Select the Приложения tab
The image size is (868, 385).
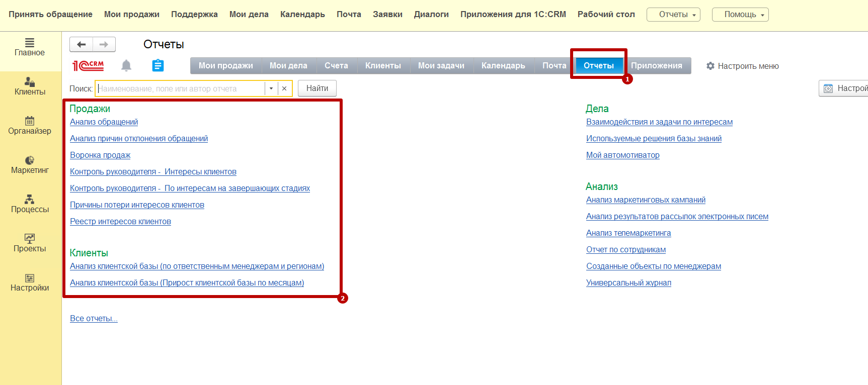click(656, 66)
